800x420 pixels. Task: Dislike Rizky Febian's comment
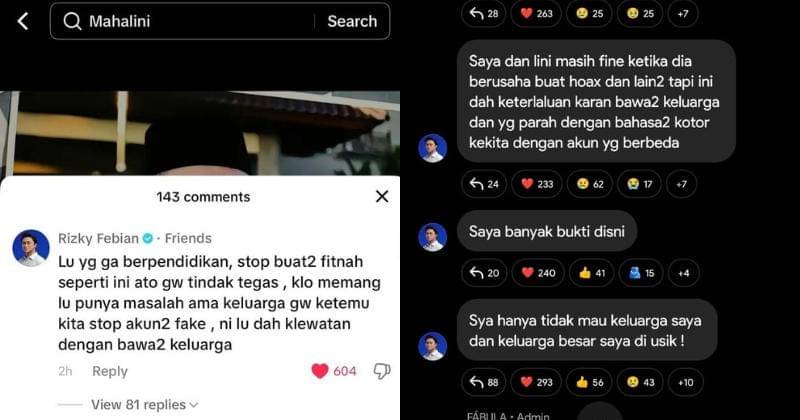(382, 371)
